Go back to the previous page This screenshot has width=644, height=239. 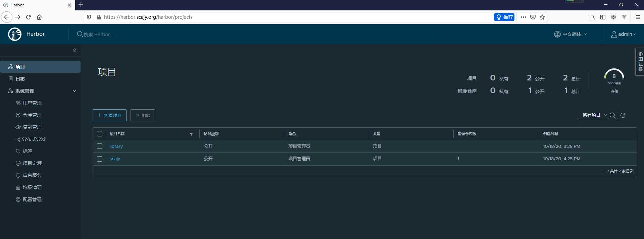tap(7, 17)
